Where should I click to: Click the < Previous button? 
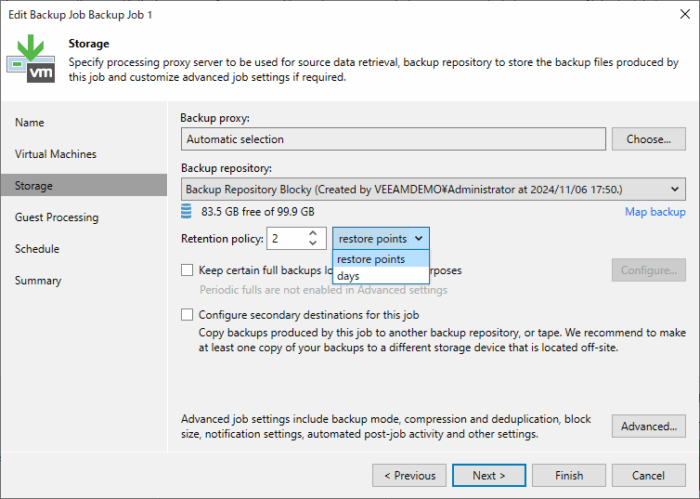pyautogui.click(x=409, y=475)
